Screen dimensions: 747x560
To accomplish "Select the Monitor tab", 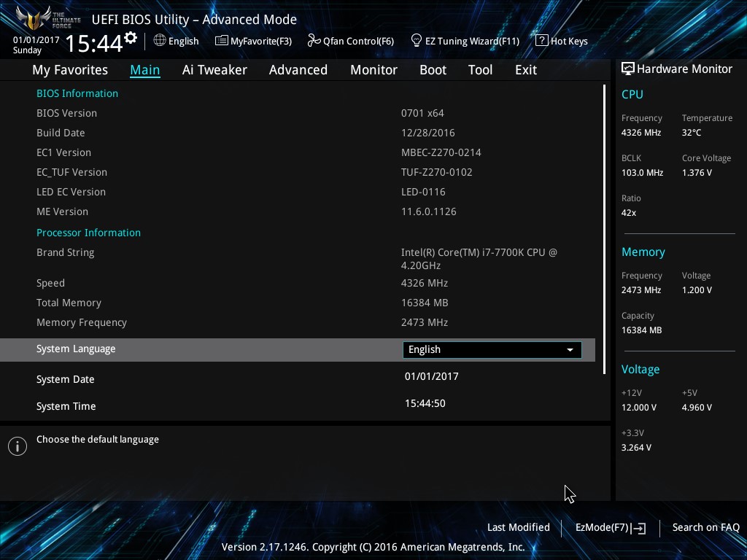I will click(x=373, y=69).
